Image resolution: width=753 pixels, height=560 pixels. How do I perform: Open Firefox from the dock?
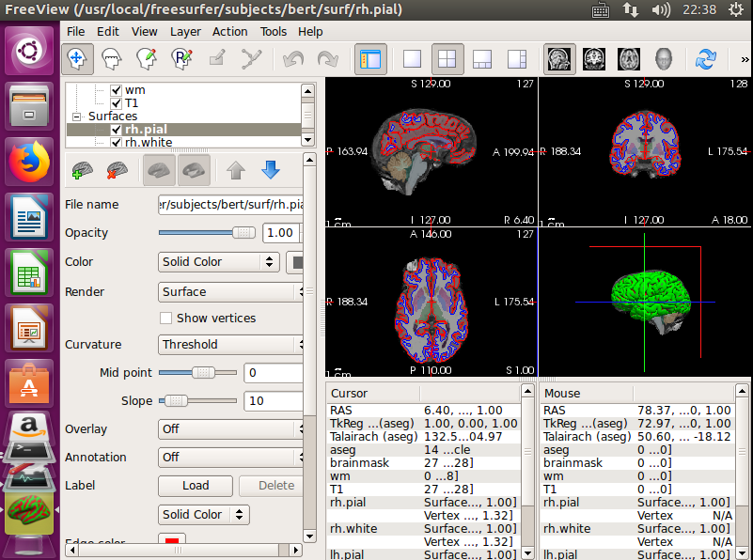coord(29,162)
